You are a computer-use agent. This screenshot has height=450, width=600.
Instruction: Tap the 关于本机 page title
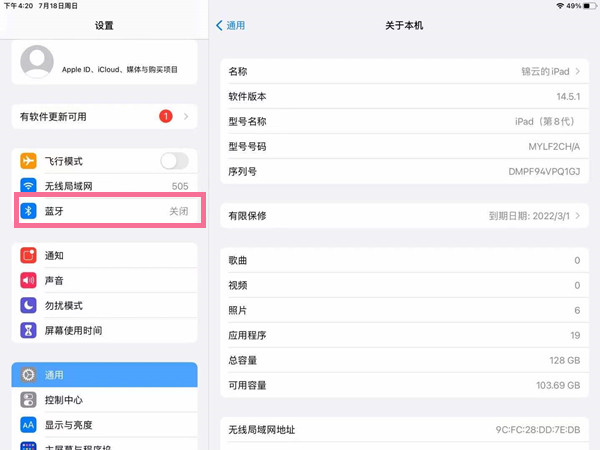(404, 26)
